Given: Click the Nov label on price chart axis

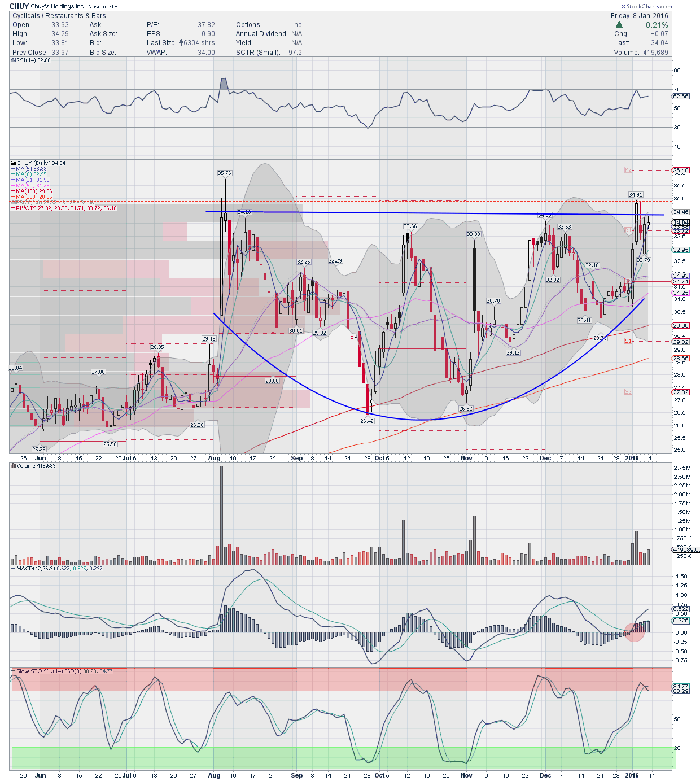Looking at the screenshot, I should (x=466, y=458).
